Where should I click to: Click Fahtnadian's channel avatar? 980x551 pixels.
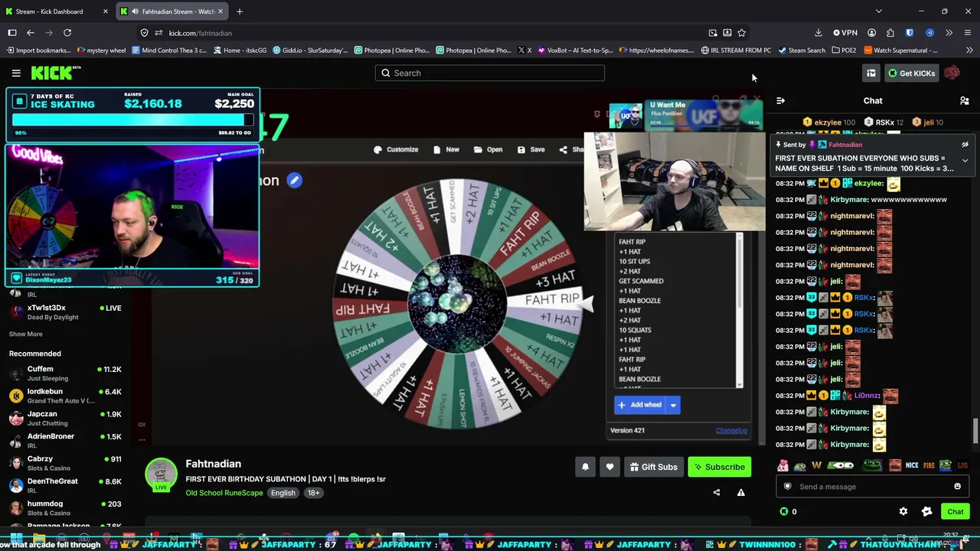tap(161, 474)
